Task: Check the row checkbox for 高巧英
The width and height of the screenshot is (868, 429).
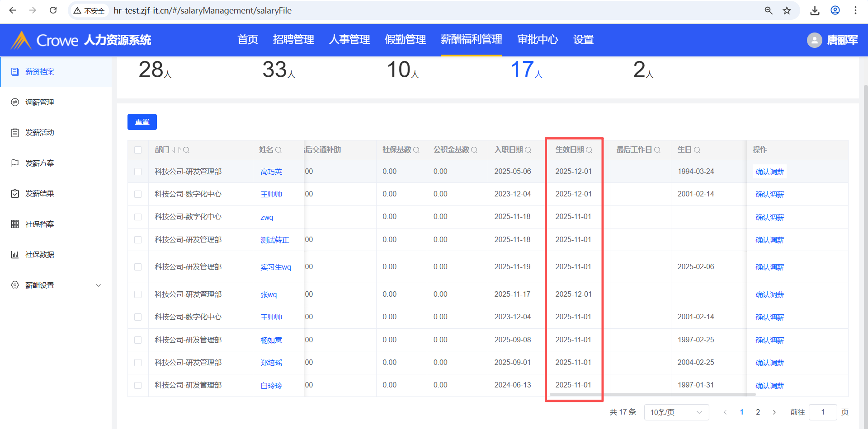Action: tap(138, 172)
